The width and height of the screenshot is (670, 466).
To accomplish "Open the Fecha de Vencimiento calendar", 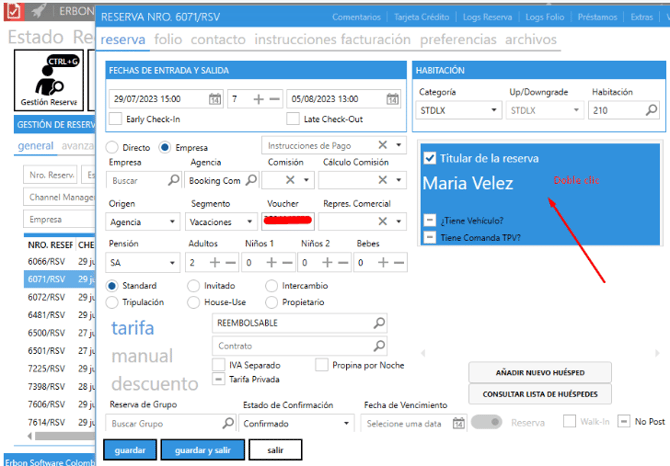I will pos(459,423).
